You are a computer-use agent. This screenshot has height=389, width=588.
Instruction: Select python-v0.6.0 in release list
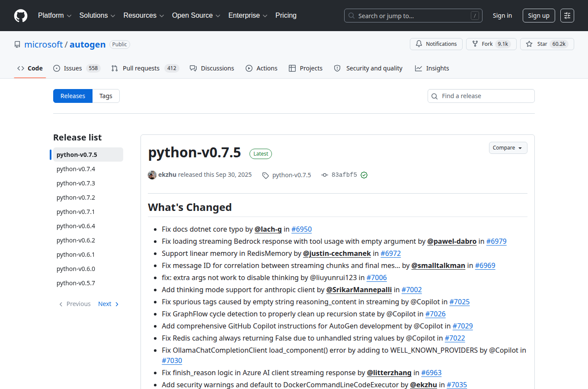coord(88,269)
